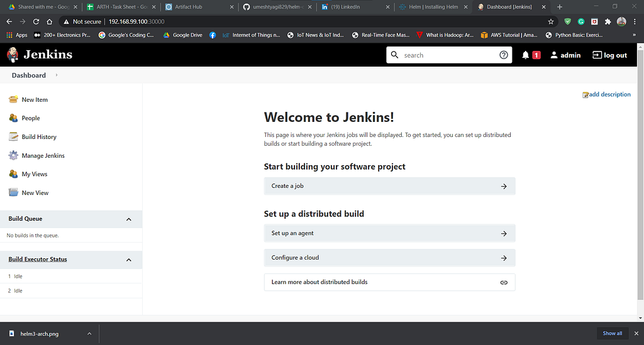Viewport: 644px width, 345px height.
Task: Click the Dashboard breadcrumb link
Action: (29, 75)
